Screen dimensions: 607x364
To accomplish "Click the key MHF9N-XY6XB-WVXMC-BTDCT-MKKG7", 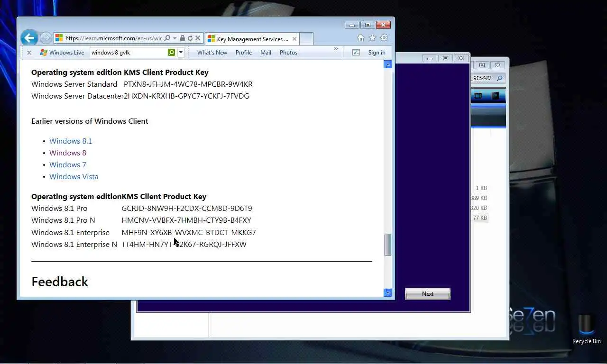I will pos(189,232).
